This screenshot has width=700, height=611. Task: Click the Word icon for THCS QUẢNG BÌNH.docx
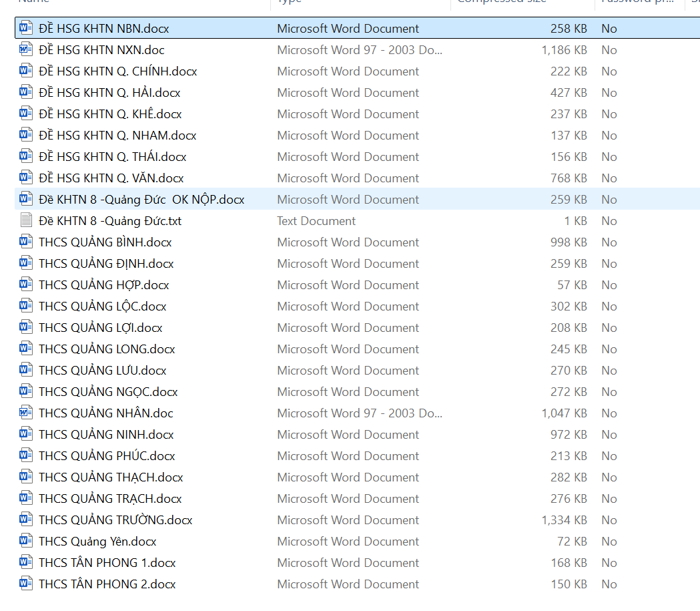click(x=26, y=242)
